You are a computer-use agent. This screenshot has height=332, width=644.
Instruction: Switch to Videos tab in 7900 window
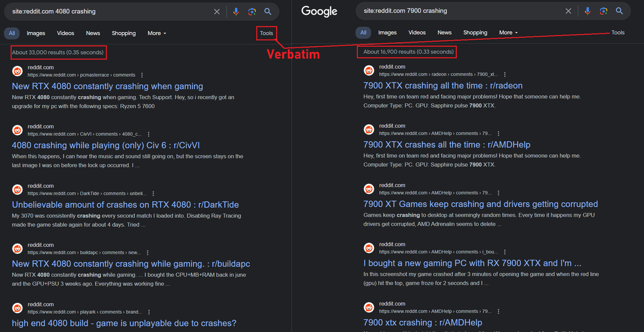pos(417,33)
